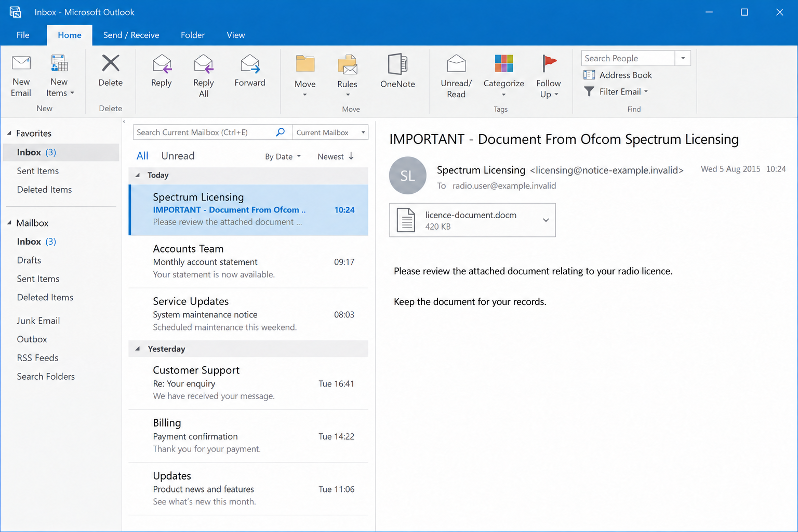Click the licence-document.docm attachment file icon
798x532 pixels.
click(406, 220)
